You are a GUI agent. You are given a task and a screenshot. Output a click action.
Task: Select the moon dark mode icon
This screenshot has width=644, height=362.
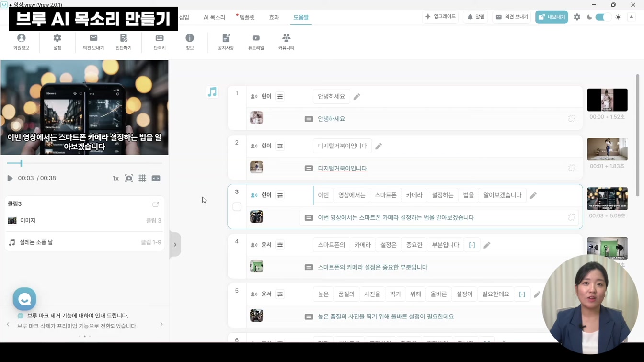tap(589, 17)
